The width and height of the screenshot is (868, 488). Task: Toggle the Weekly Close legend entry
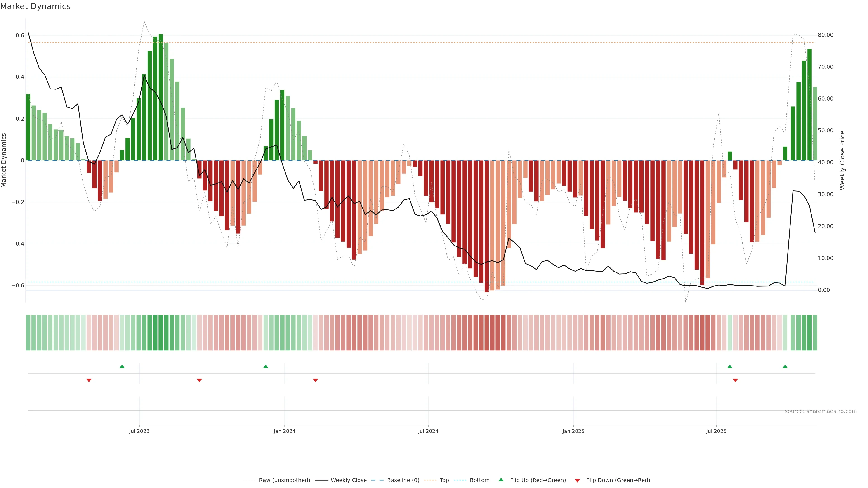click(348, 480)
